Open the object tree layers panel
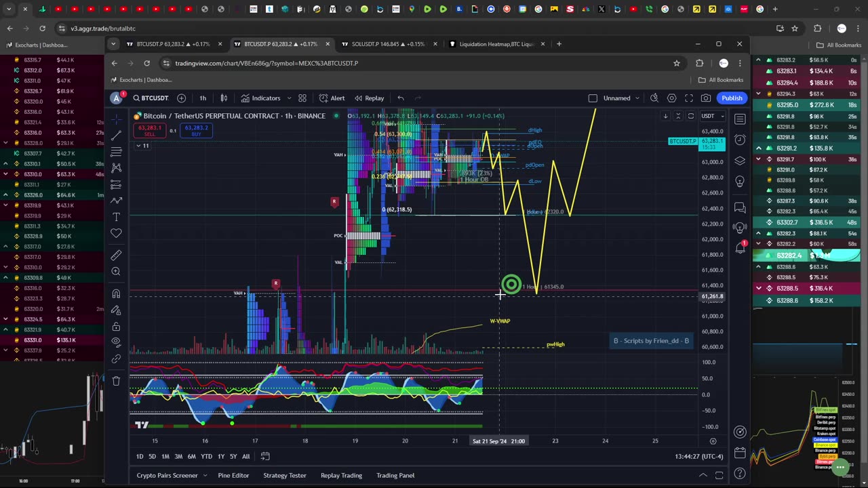This screenshot has height=488, width=868. click(x=740, y=161)
